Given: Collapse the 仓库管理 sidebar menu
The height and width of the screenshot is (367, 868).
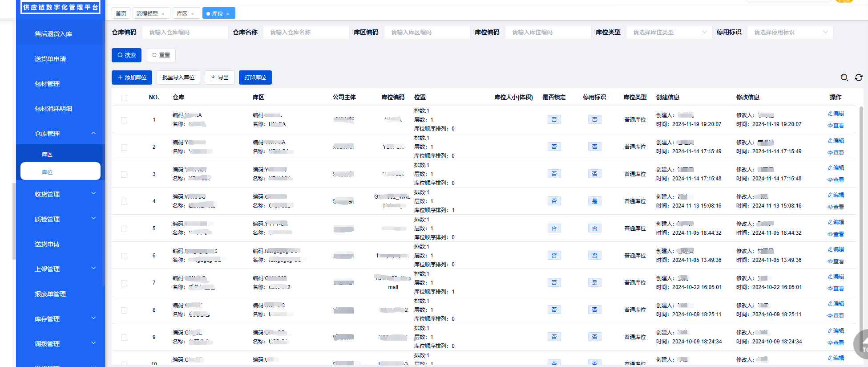Looking at the screenshot, I should tap(61, 134).
